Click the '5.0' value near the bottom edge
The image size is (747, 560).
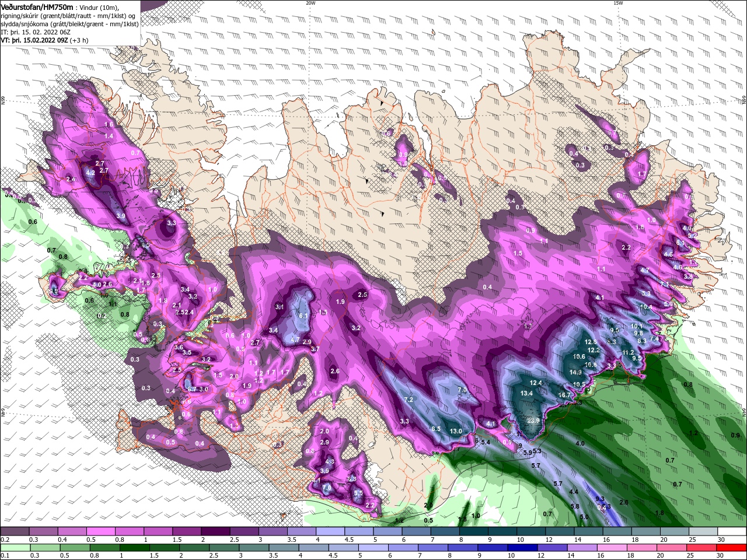click(x=584, y=517)
